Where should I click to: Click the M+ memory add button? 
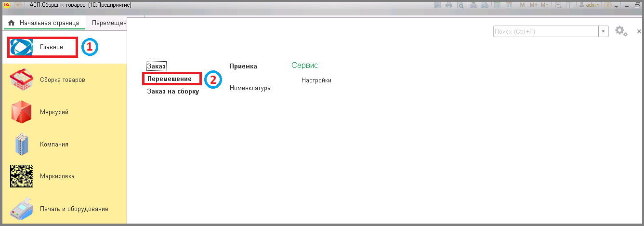534,5
